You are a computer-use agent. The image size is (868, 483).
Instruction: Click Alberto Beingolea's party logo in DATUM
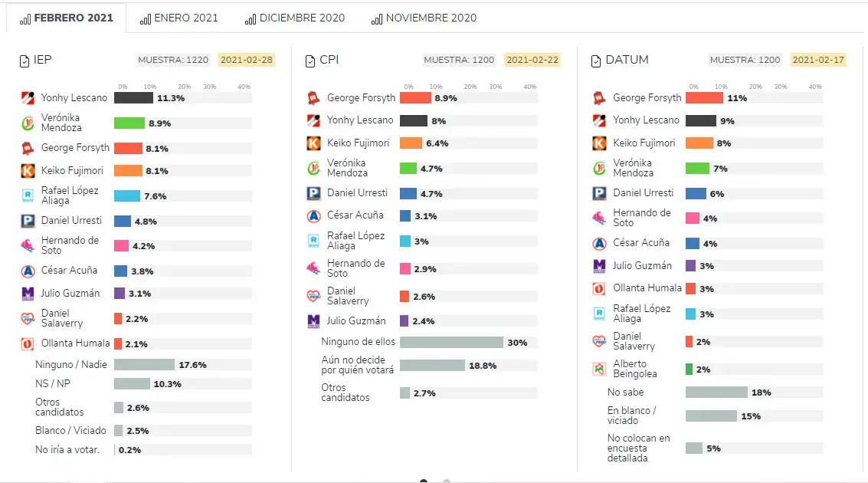(599, 369)
